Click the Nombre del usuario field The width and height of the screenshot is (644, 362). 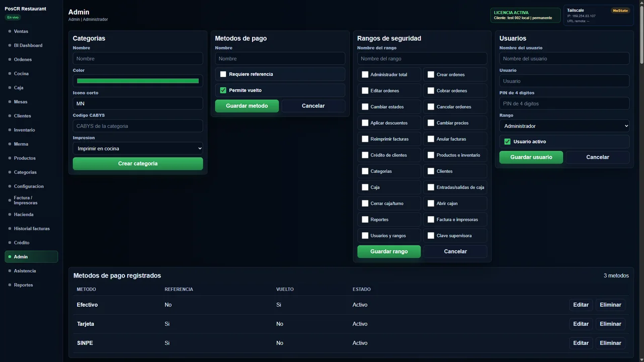click(565, 58)
